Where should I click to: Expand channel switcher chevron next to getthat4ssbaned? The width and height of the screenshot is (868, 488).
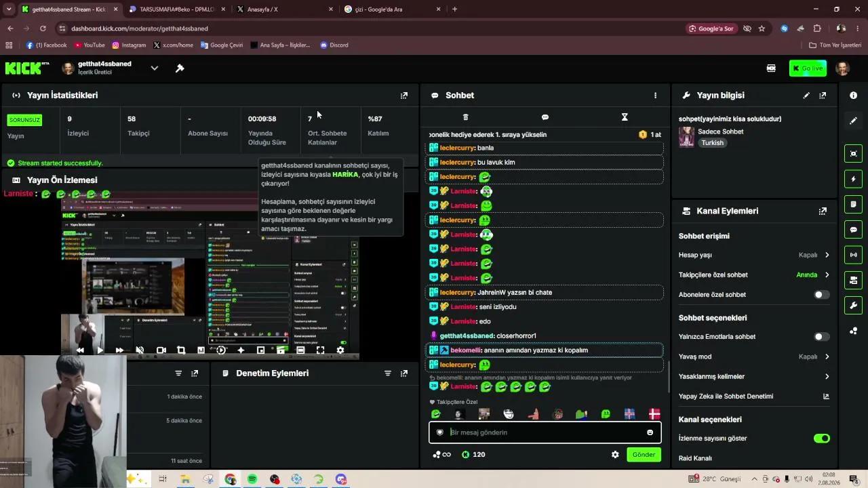(x=155, y=68)
